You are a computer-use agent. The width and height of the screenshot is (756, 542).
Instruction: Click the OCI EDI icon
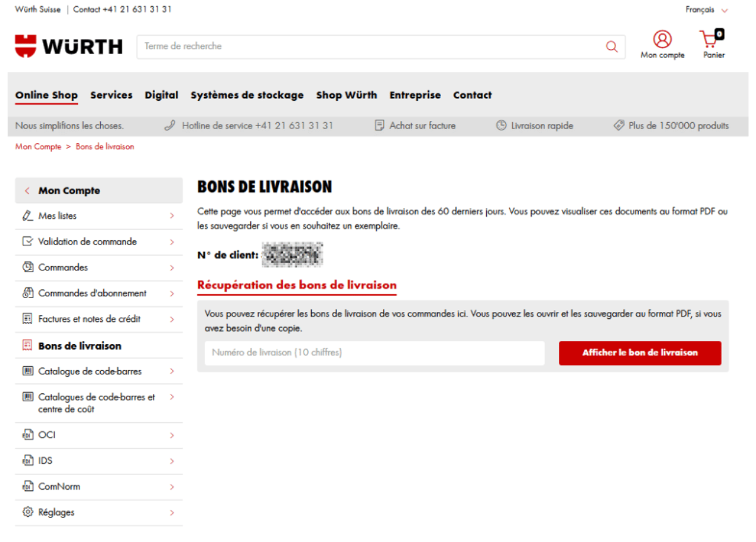(28, 435)
